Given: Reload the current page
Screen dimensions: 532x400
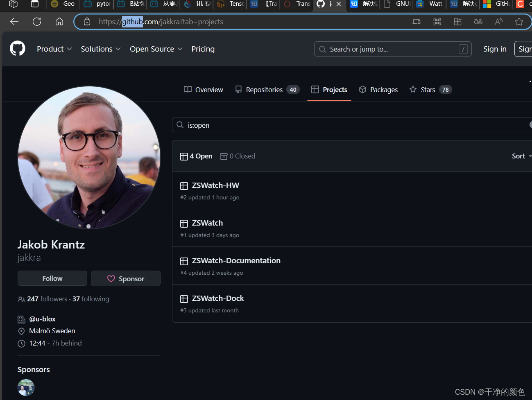Looking at the screenshot, I should (x=36, y=21).
